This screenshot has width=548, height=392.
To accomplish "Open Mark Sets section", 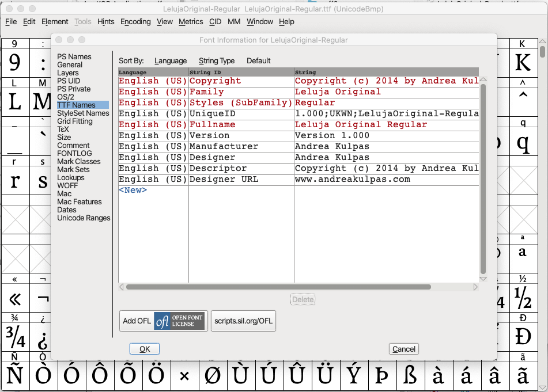I will [x=73, y=169].
